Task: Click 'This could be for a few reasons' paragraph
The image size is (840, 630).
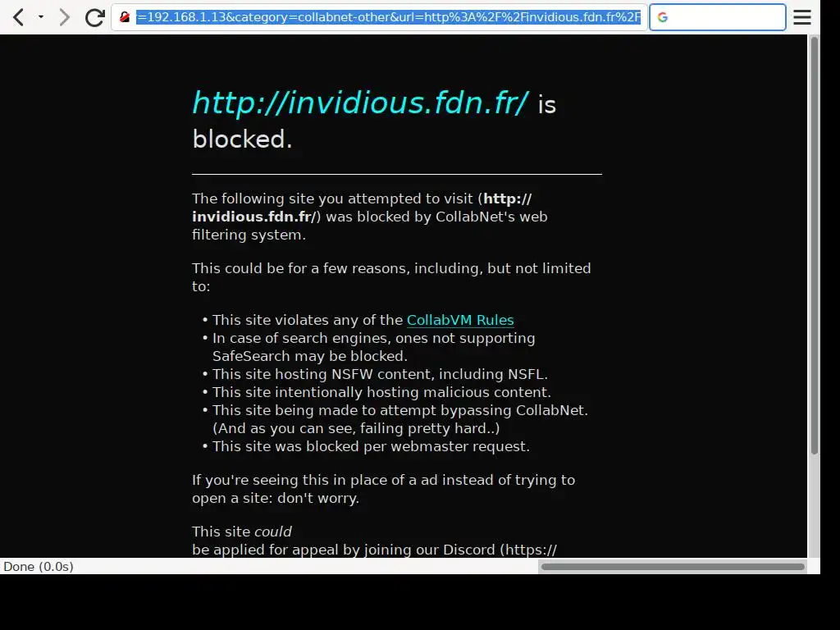Action: click(x=391, y=277)
